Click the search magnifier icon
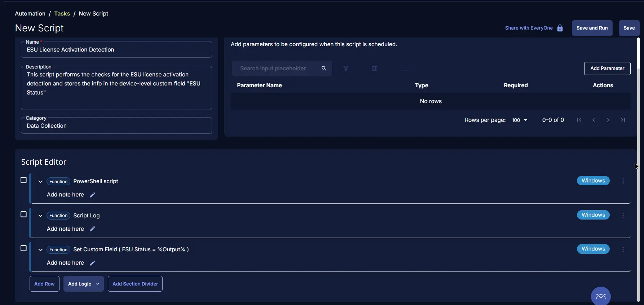Screen dimensions: 644x305 [324, 68]
